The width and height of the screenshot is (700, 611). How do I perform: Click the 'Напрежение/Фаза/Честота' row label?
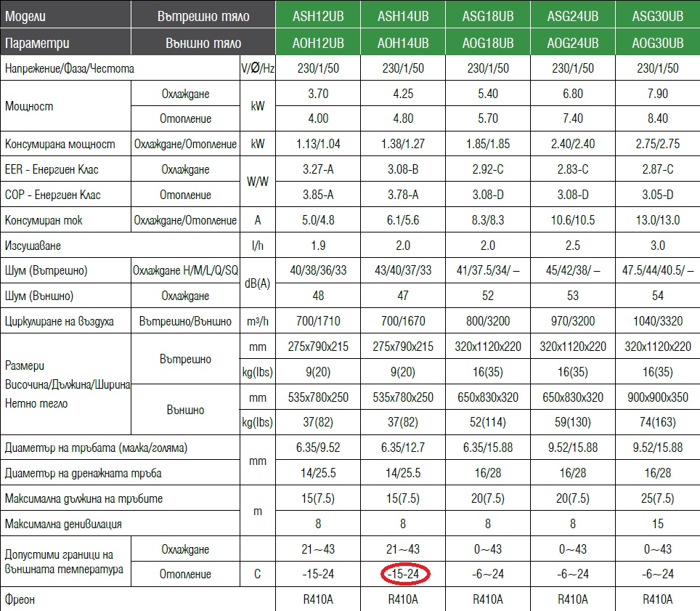tap(70, 69)
